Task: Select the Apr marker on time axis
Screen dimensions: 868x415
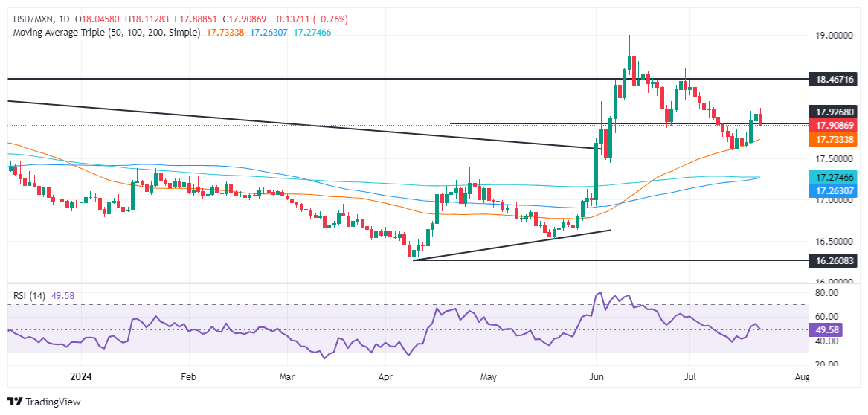Action: [x=385, y=377]
